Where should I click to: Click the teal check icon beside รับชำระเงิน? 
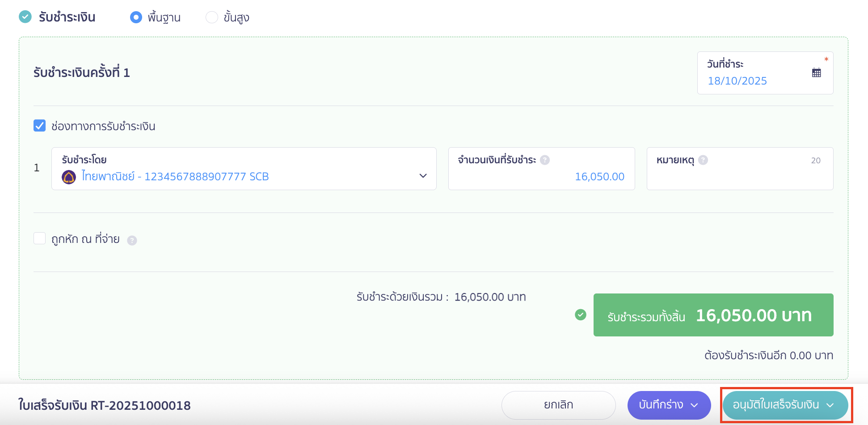coord(25,17)
